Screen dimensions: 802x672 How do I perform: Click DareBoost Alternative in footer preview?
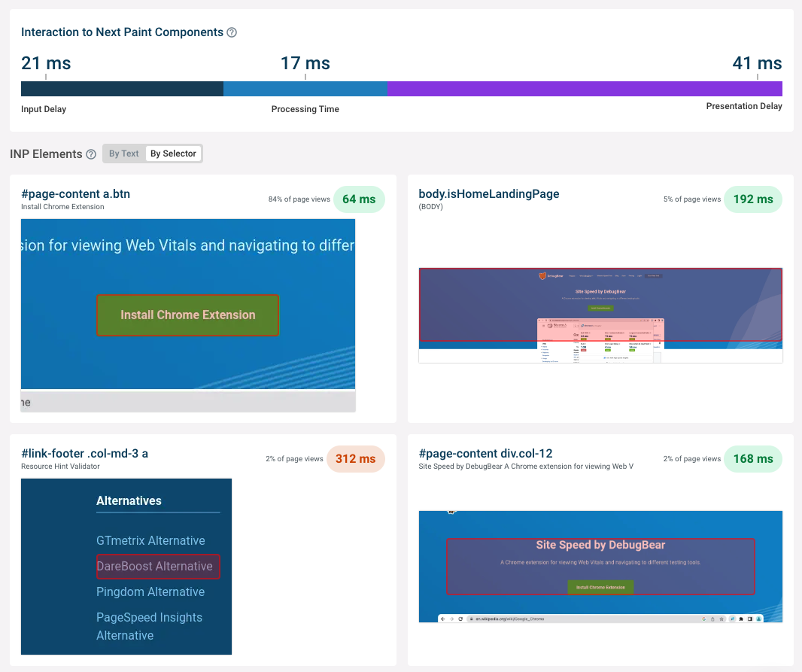(x=158, y=567)
